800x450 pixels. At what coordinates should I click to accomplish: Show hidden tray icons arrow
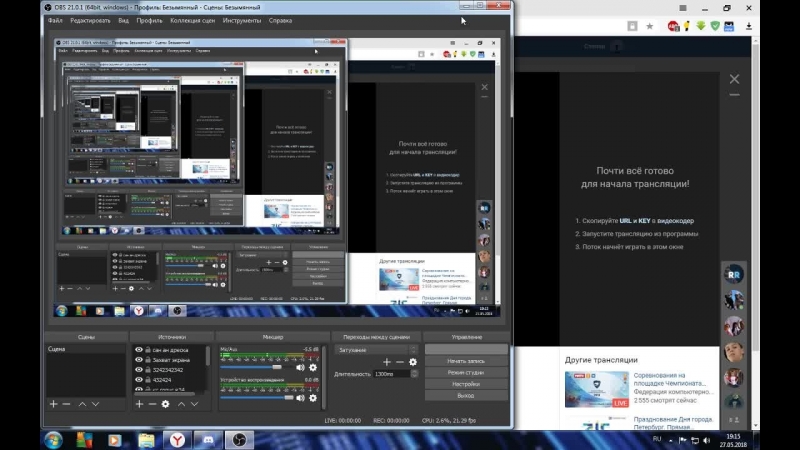(670, 440)
